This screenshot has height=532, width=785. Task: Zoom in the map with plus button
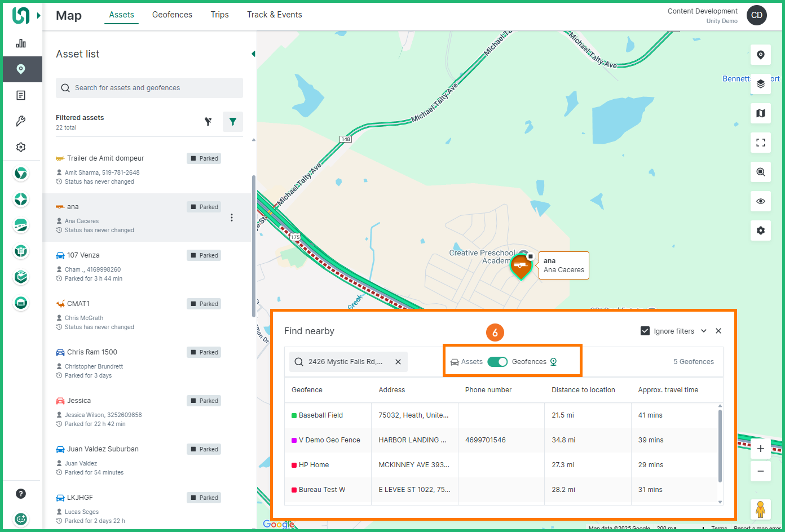coord(760,449)
